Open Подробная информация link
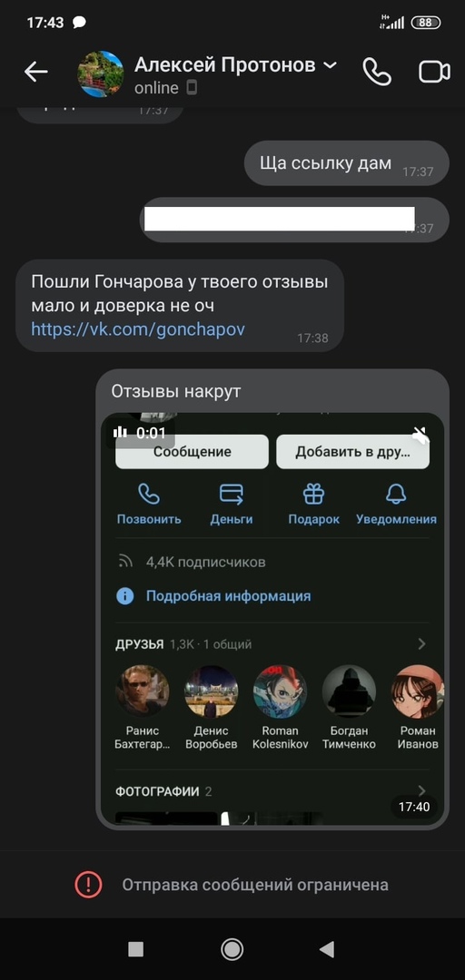Image resolution: width=465 pixels, height=980 pixels. point(229,596)
